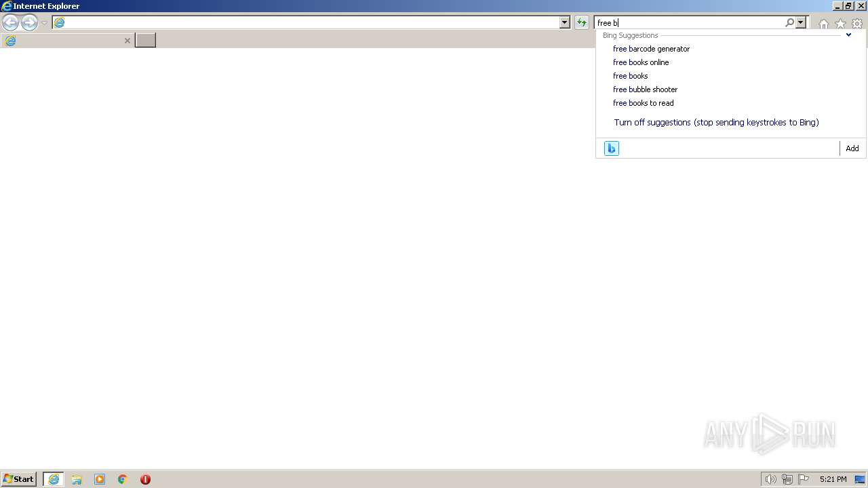Click the search box containing "free b"
The height and width of the screenshot is (488, 868).
point(688,22)
